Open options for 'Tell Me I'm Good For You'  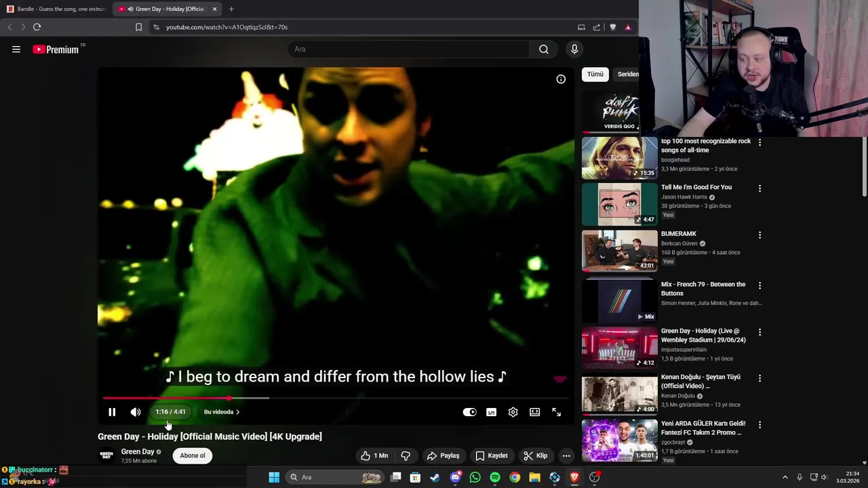tap(759, 188)
